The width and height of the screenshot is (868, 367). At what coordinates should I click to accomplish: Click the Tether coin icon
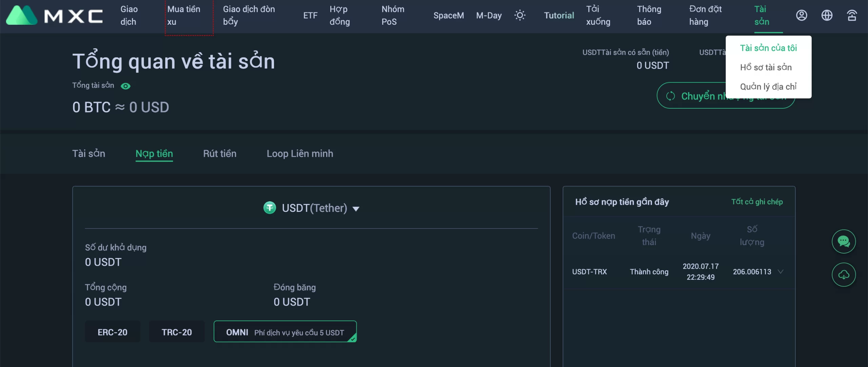coord(270,208)
